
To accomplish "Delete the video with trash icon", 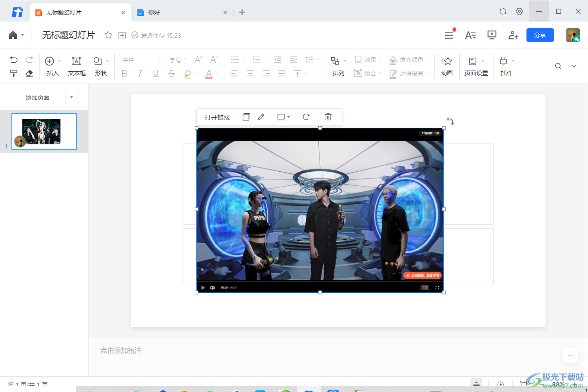I will click(328, 117).
